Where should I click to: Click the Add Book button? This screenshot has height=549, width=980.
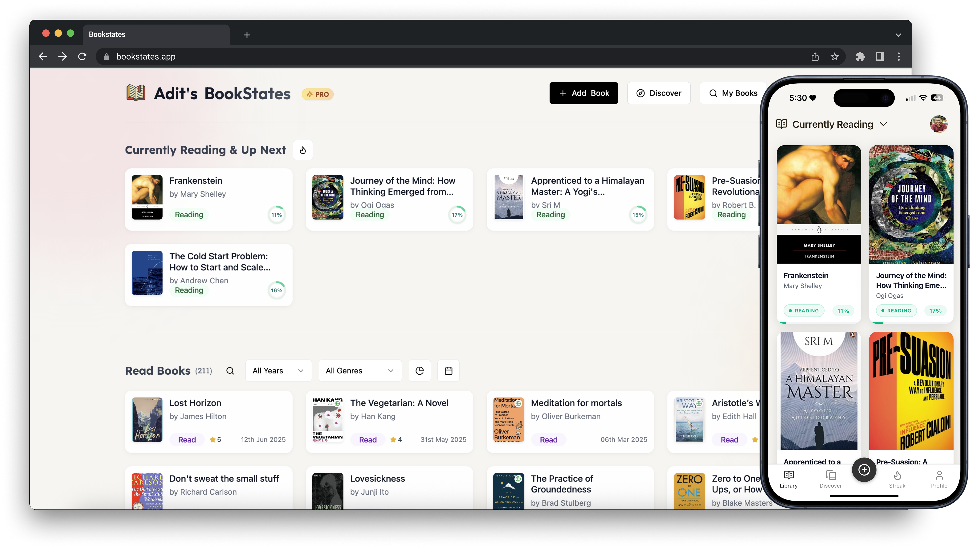point(584,93)
